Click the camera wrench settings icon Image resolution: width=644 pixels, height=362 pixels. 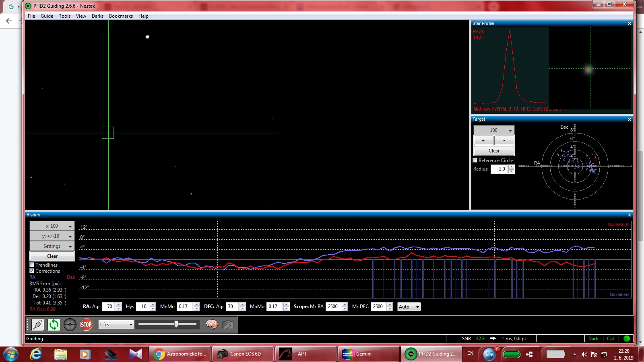[228, 325]
